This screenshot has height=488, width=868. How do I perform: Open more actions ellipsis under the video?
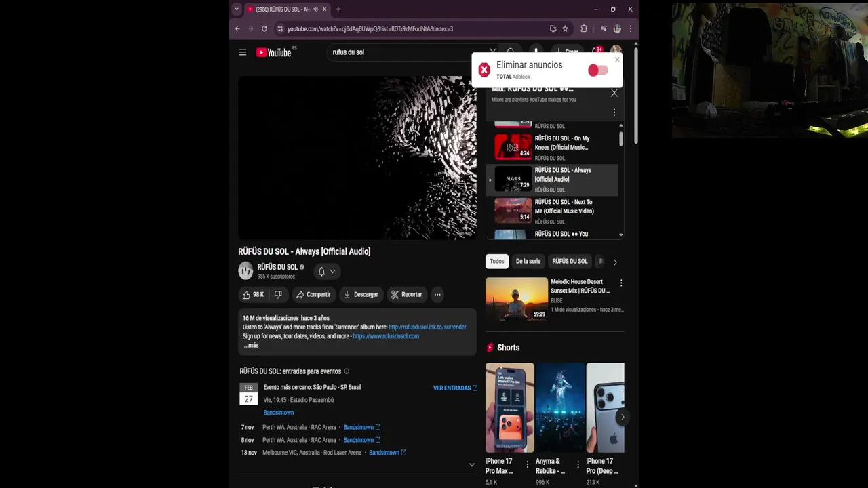[437, 295]
